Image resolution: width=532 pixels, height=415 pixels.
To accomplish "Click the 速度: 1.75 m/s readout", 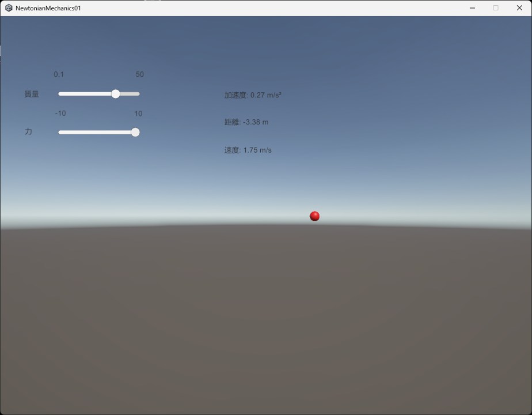I will coord(248,150).
